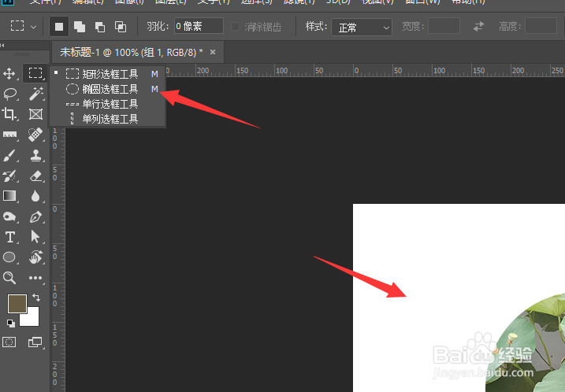
Task: Select the Rotate View hand tool
Action: [35, 257]
